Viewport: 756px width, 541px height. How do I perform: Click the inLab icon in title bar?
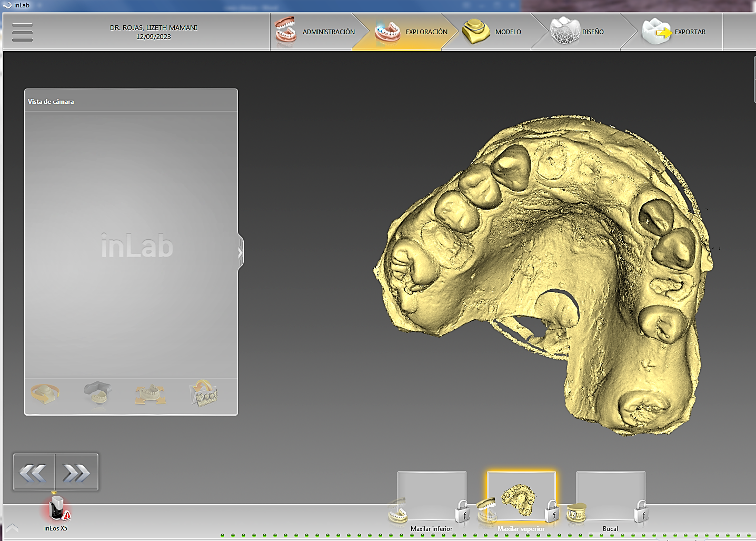pos(7,5)
